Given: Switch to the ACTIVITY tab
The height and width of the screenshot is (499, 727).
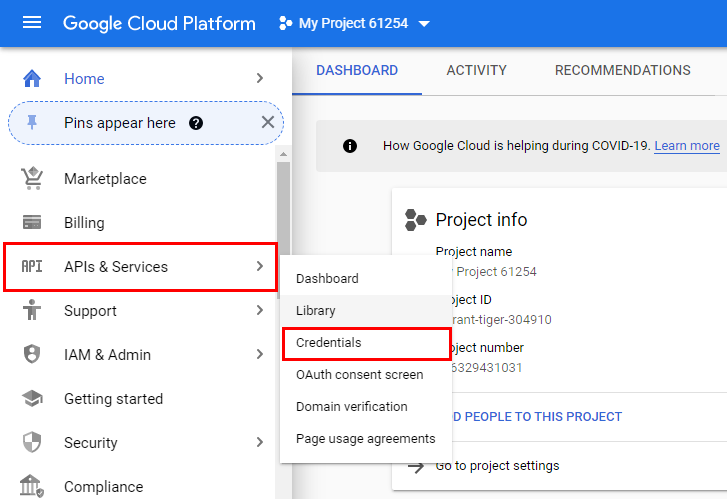Looking at the screenshot, I should click(x=477, y=70).
